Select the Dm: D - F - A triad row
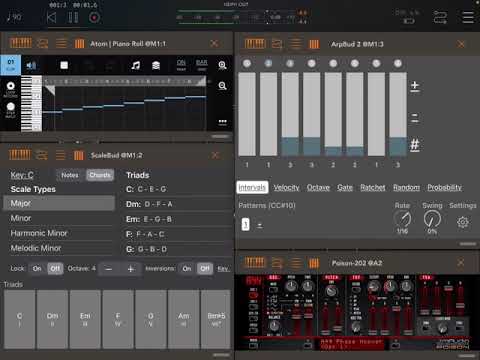Viewport: 480px width, 360px height. [x=177, y=204]
